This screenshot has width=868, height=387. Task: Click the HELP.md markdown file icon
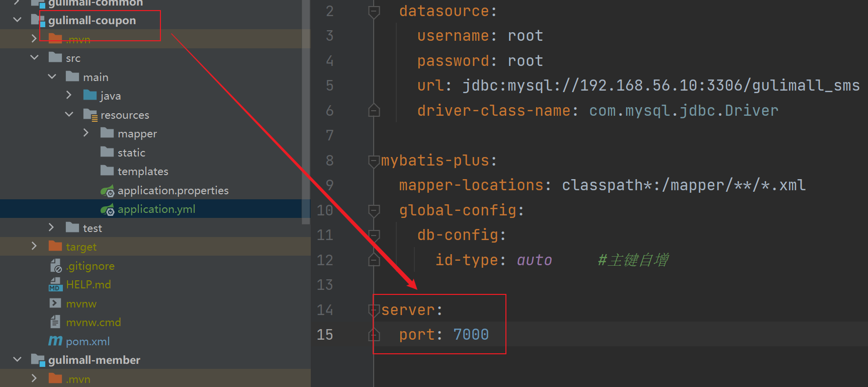pyautogui.click(x=55, y=284)
